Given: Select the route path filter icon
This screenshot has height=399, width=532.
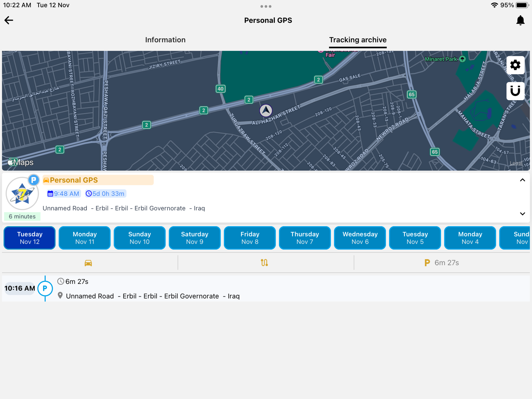Looking at the screenshot, I should 264,263.
